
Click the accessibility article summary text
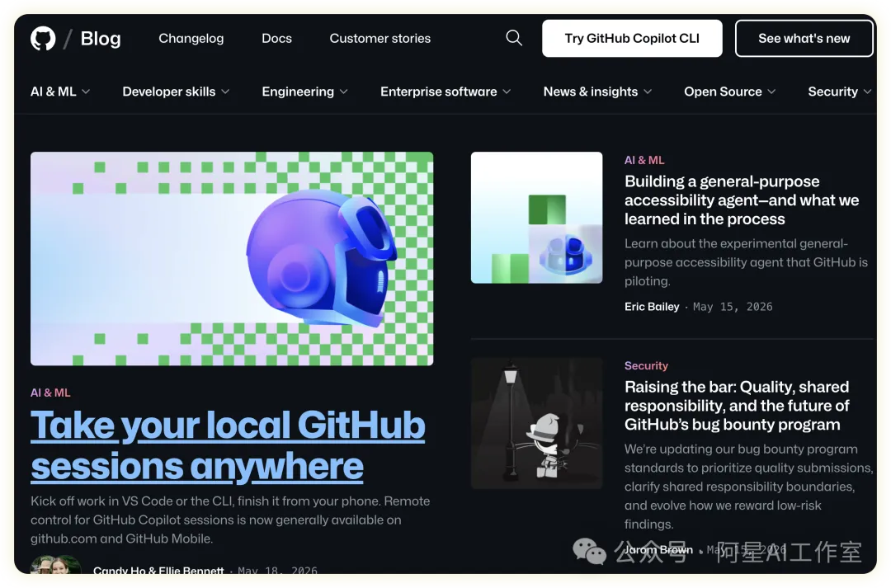746,262
